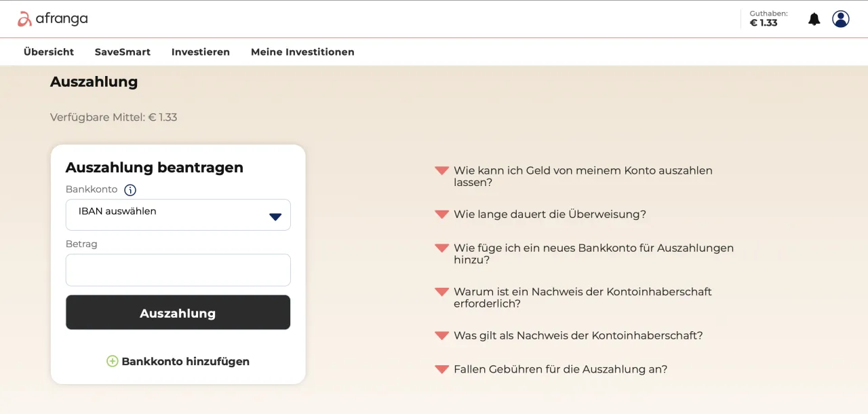Click the Guthaben € 1.33 balance in header
The height and width of the screenshot is (414, 868).
tap(768, 18)
